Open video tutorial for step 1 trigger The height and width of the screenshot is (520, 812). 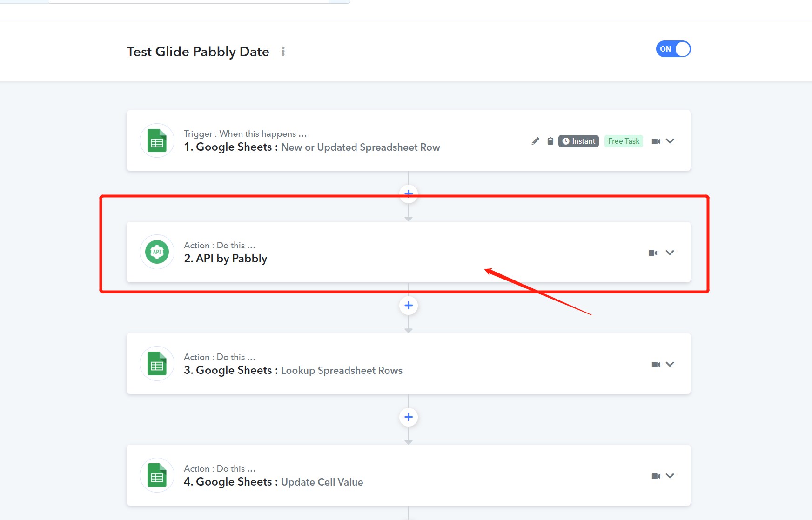click(x=656, y=141)
